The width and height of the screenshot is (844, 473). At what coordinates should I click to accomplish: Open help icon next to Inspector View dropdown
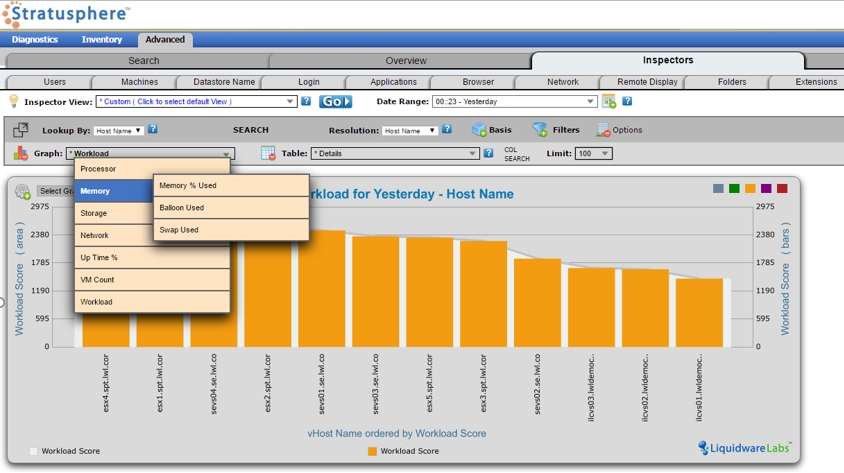(x=306, y=101)
